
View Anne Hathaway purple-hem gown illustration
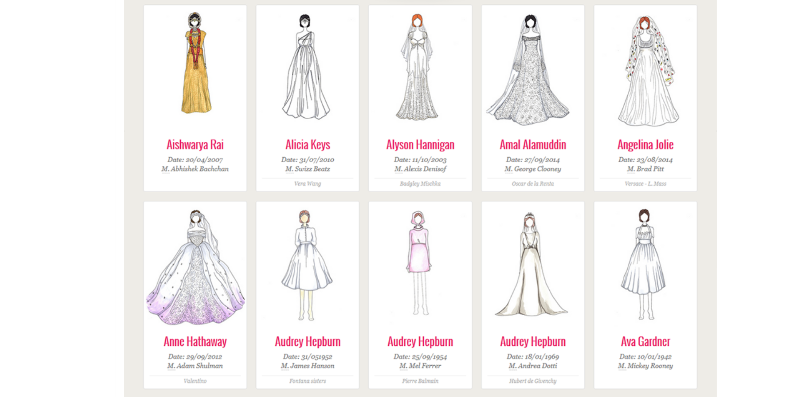(x=195, y=267)
